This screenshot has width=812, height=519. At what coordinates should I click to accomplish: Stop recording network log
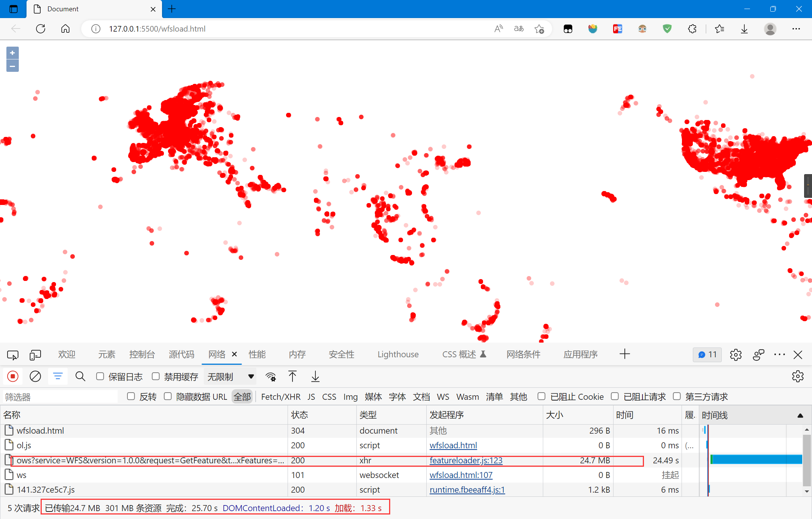click(x=13, y=376)
